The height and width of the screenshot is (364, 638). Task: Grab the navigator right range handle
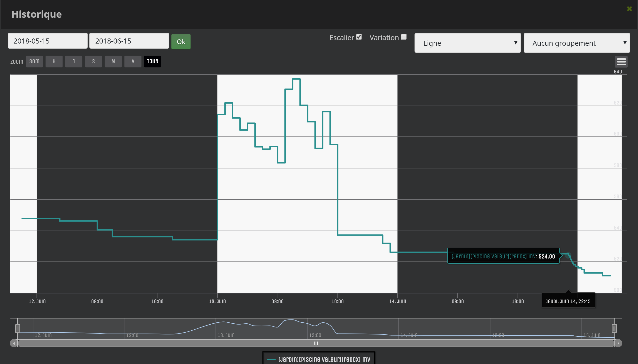coord(614,328)
